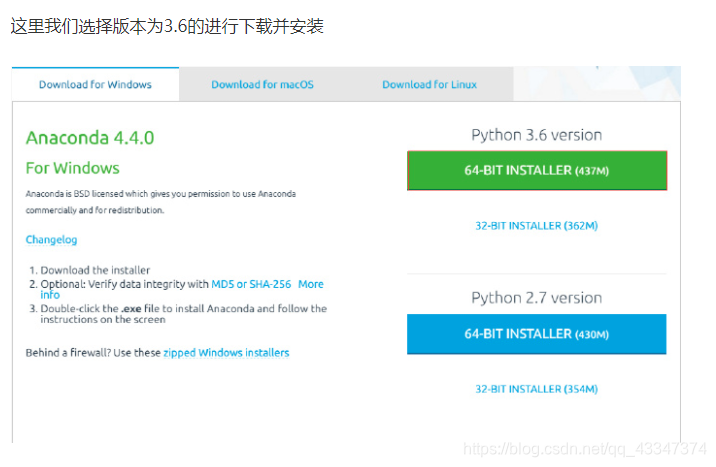
Task: Switch to Download for Linux tab
Action: (429, 84)
